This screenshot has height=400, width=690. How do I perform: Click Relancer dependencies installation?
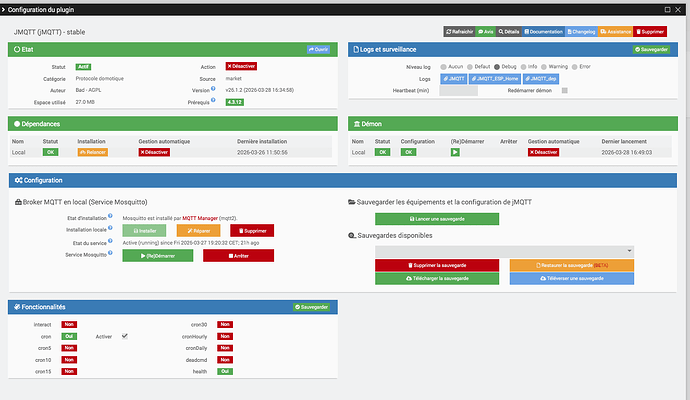point(93,152)
